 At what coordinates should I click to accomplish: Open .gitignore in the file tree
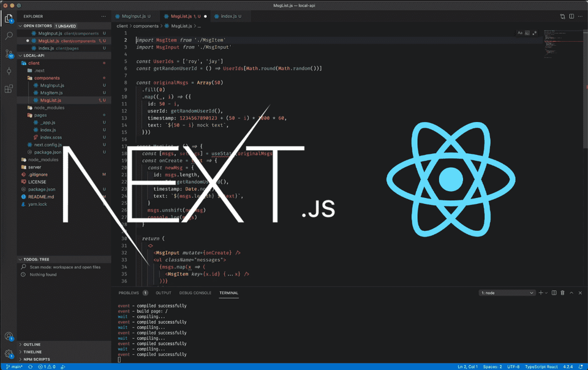coord(64,175)
